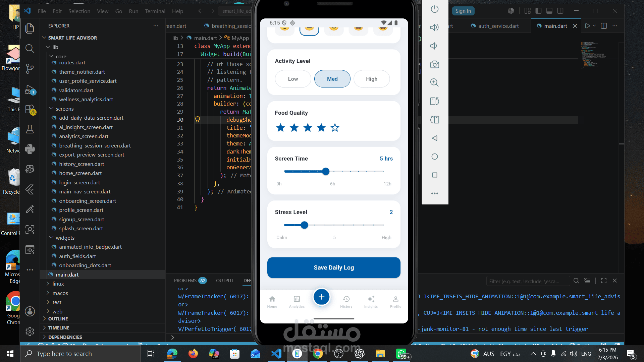
Task: Open the Manage gear menu
Action: pyautogui.click(x=30, y=331)
